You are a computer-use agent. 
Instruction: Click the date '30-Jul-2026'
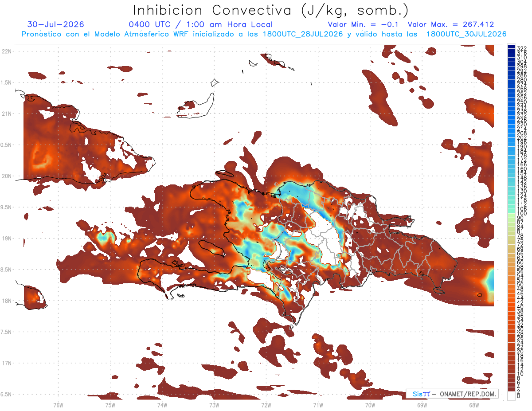pos(56,24)
